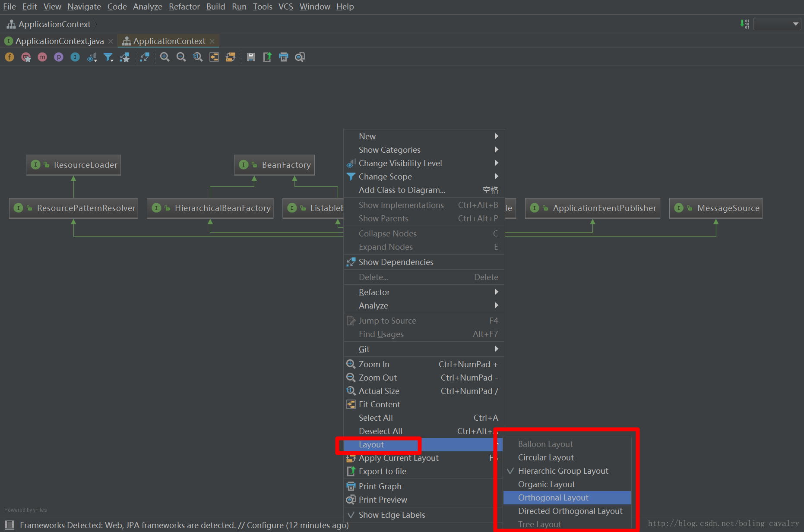The image size is (804, 532).
Task: Select the ApplicationEventPublisher diagram node
Action: 592,208
